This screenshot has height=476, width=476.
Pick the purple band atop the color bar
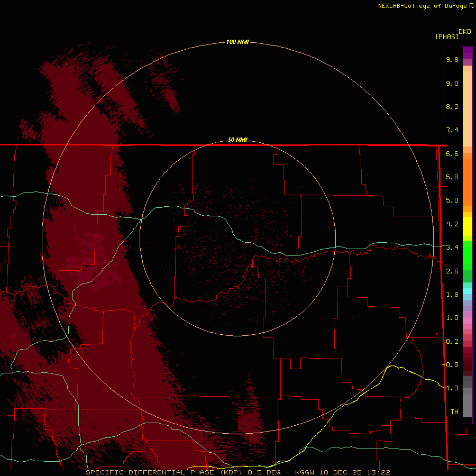coord(467,53)
